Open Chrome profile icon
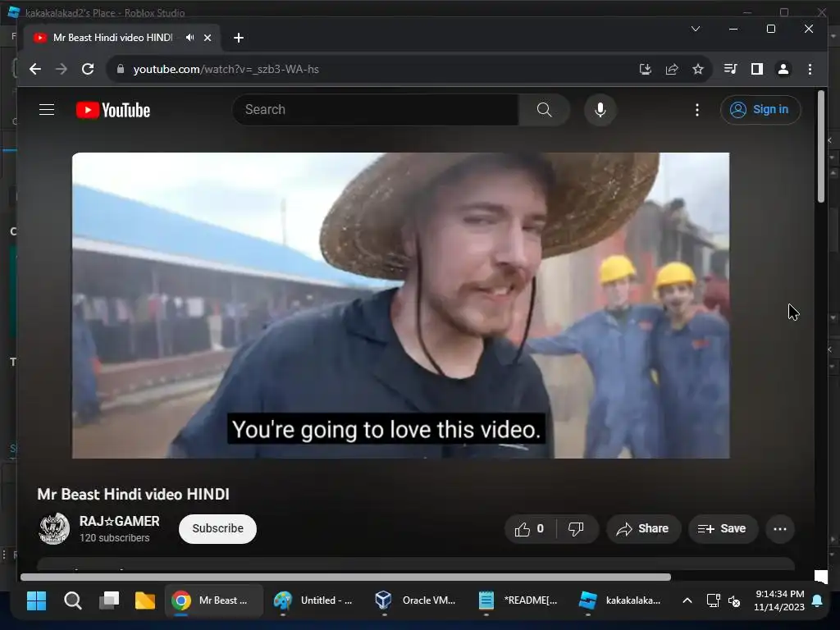Screen dimensions: 840x630 [x=783, y=69]
